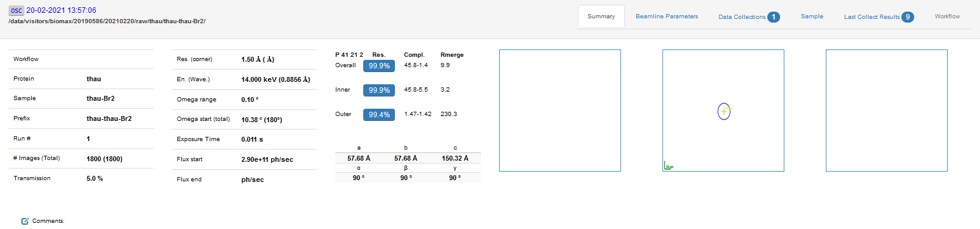Click the Inner 99.9% completeness badge
Image resolution: width=980 pixels, height=229 pixels.
tap(379, 90)
